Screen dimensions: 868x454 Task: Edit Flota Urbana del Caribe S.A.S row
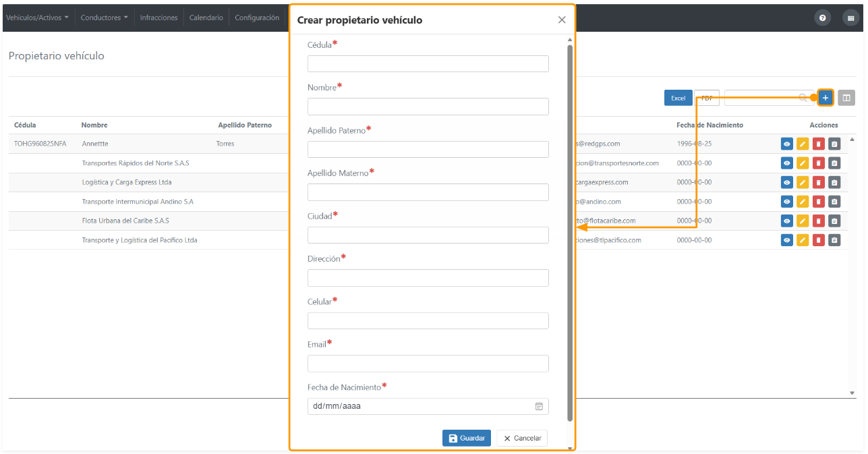[x=803, y=221]
